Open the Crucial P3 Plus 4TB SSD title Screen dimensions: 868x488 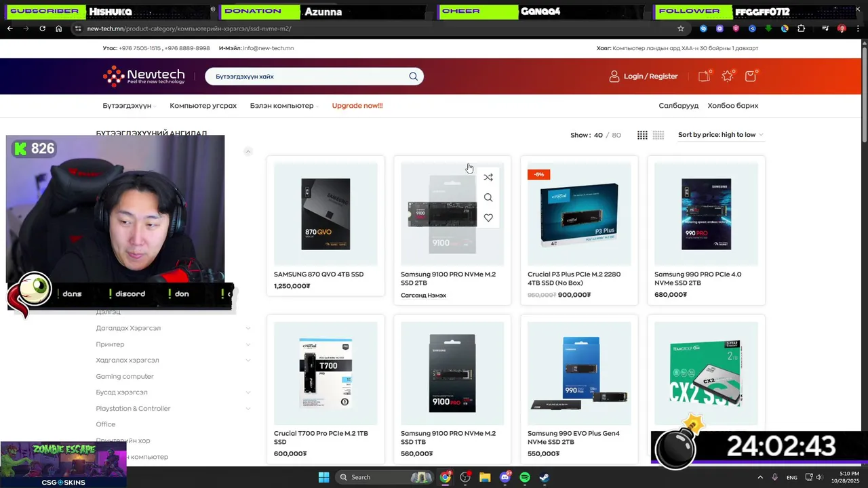coord(574,279)
